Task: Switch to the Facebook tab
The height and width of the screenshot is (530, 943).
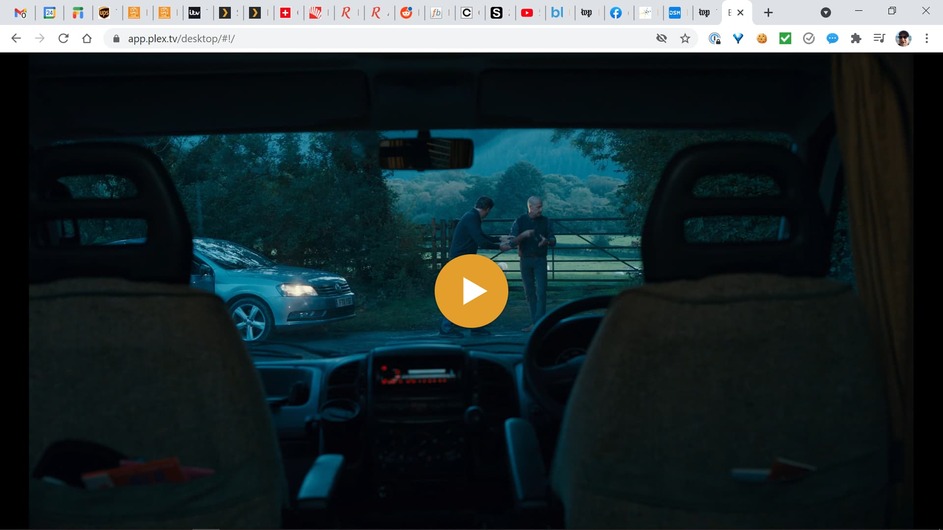Action: (x=616, y=13)
